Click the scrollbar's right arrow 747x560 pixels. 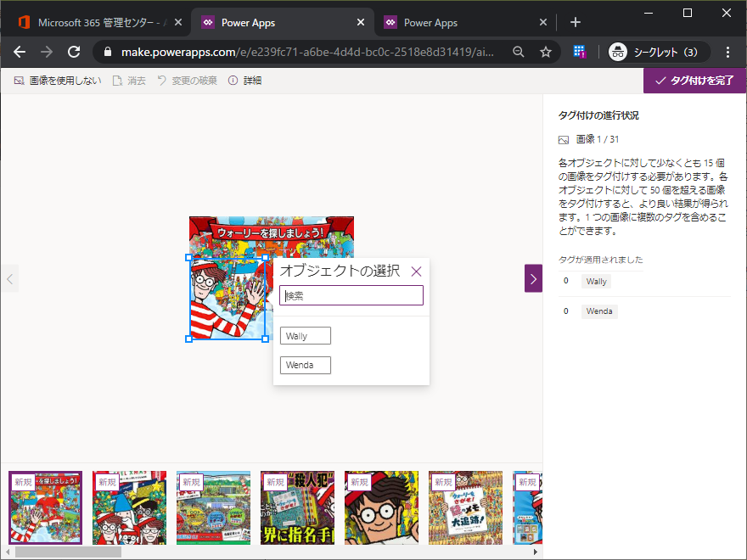coord(536,552)
